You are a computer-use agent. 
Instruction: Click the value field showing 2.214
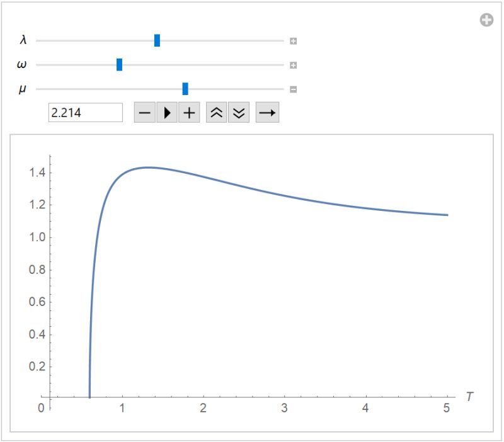(x=86, y=113)
